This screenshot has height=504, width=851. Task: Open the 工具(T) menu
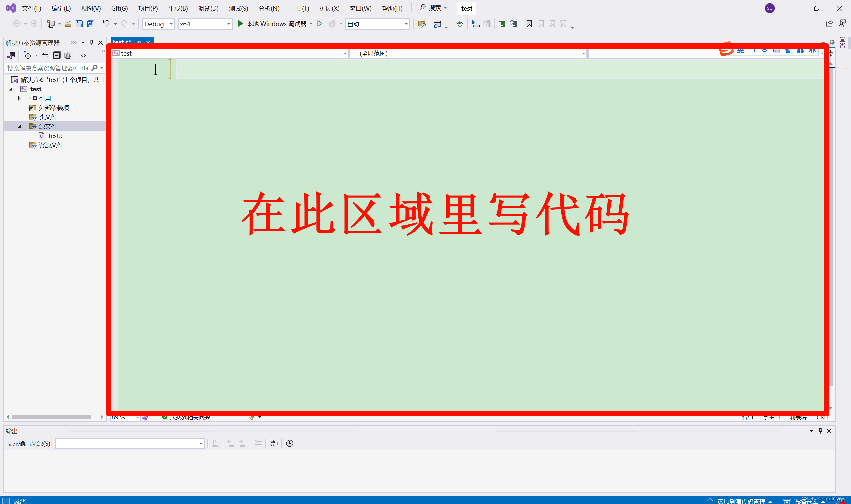[299, 9]
